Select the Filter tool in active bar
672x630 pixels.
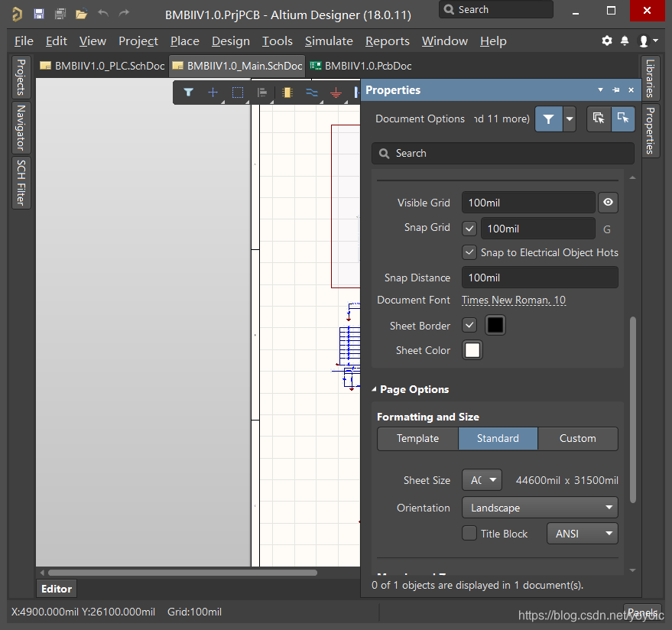point(188,93)
